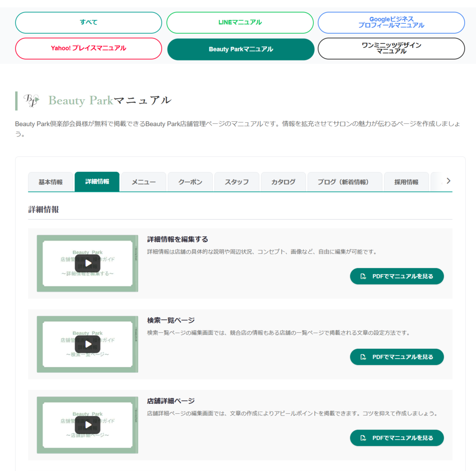The height and width of the screenshot is (471, 476).
Task: Switch to the カタログ tab
Action: pyautogui.click(x=284, y=182)
